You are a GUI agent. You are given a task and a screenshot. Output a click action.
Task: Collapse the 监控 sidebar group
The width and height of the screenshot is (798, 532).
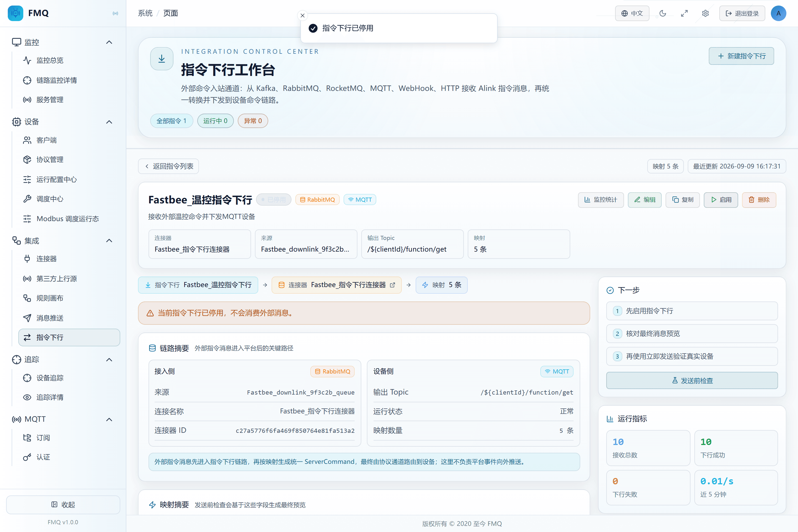[x=109, y=42]
